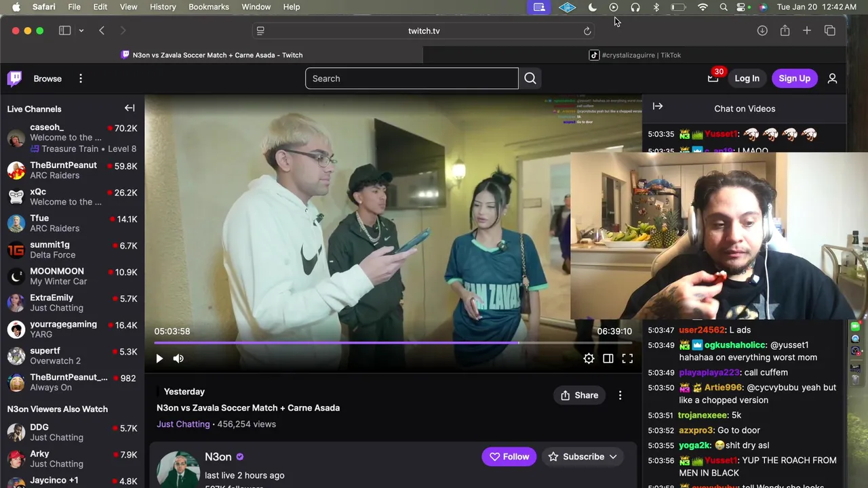The height and width of the screenshot is (488, 868).
Task: Open Tfue live channel
Action: point(72,223)
